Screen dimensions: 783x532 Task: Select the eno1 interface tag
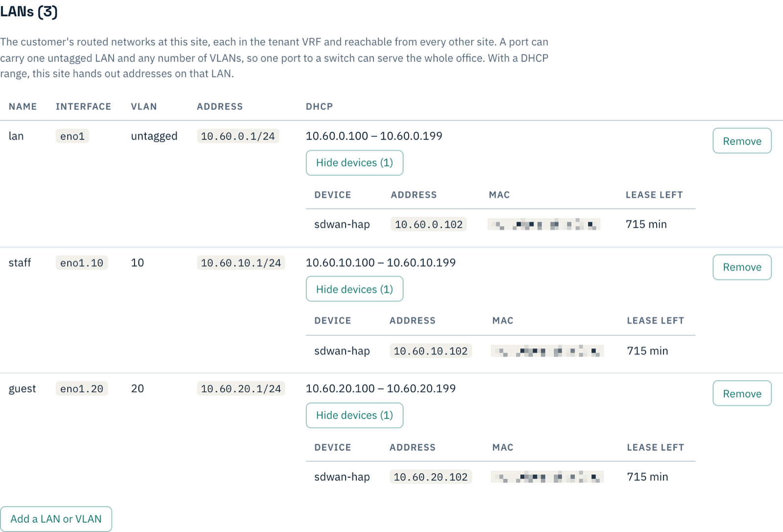click(72, 136)
